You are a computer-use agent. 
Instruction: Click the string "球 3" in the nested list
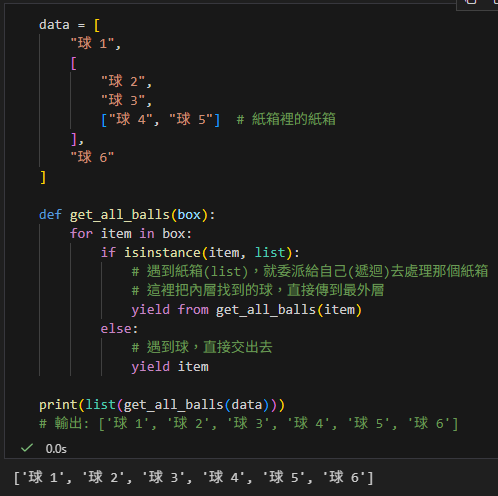tap(124, 100)
